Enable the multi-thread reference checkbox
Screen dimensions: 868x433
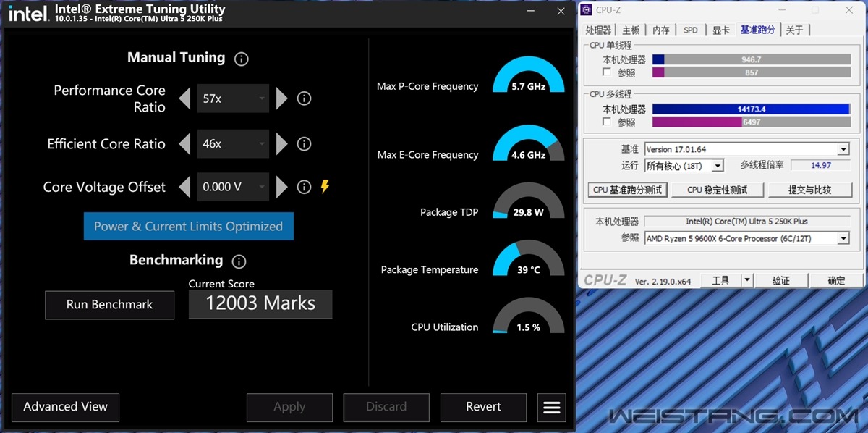click(x=607, y=122)
